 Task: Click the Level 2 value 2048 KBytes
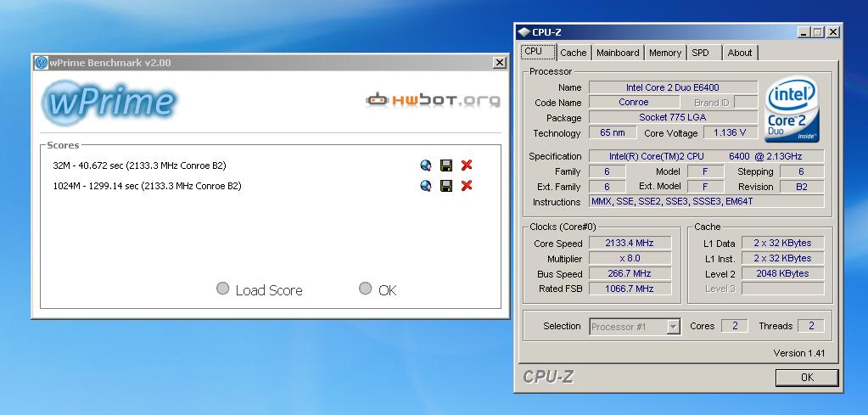pyautogui.click(x=782, y=273)
